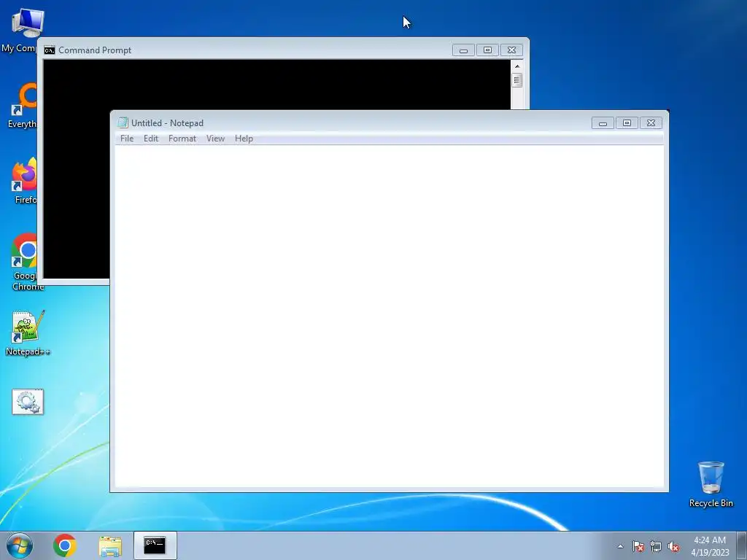
Task: Open the Format menu in Notepad
Action: [x=182, y=139]
